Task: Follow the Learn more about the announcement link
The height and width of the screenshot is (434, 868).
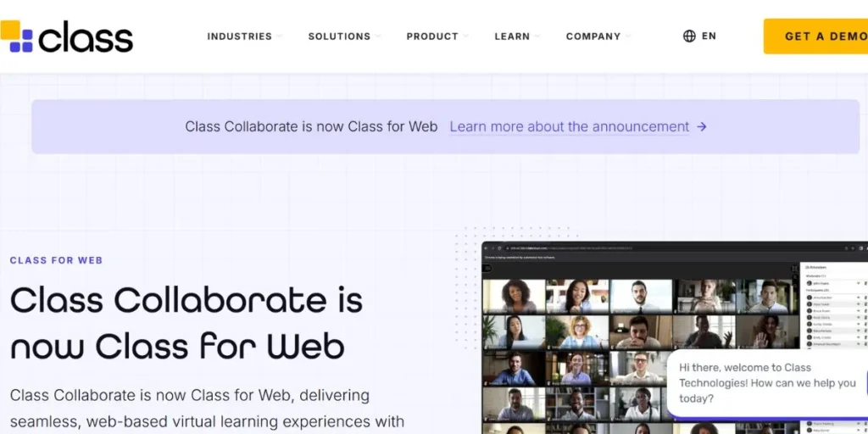Action: click(569, 127)
